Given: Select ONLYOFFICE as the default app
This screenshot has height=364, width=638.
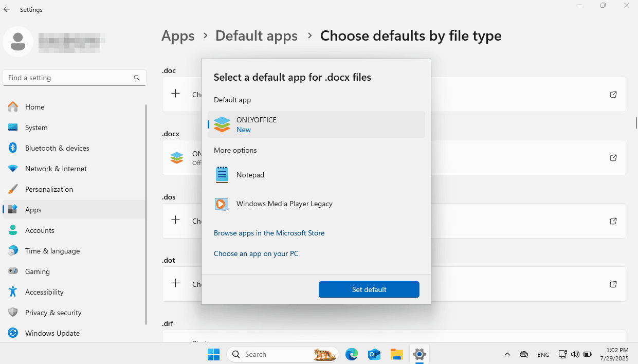Looking at the screenshot, I should (316, 124).
